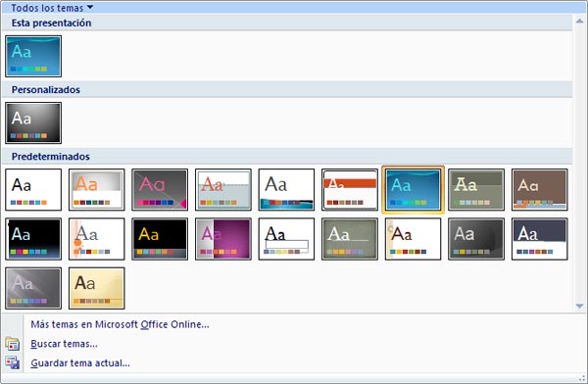Open 'Más temas en Microsoft Office Online...'
Screen dimensions: 588x384
[120, 324]
